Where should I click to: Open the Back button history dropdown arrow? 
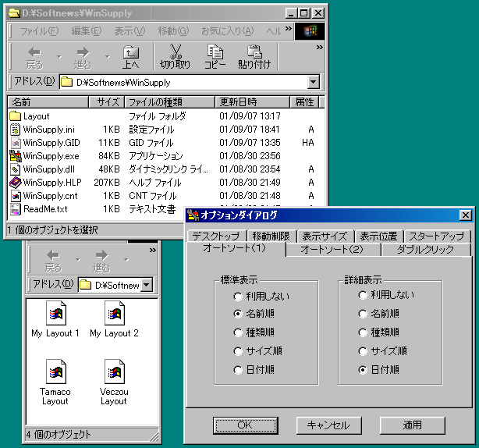(59, 56)
